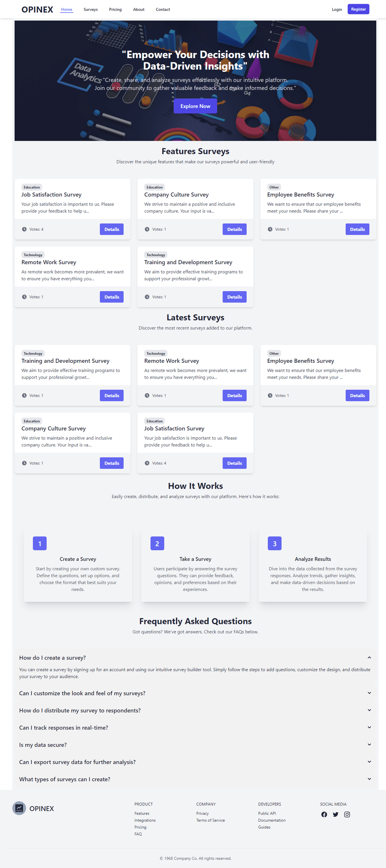The height and width of the screenshot is (868, 386).
Task: Click the Twitter icon in footer
Action: (335, 815)
